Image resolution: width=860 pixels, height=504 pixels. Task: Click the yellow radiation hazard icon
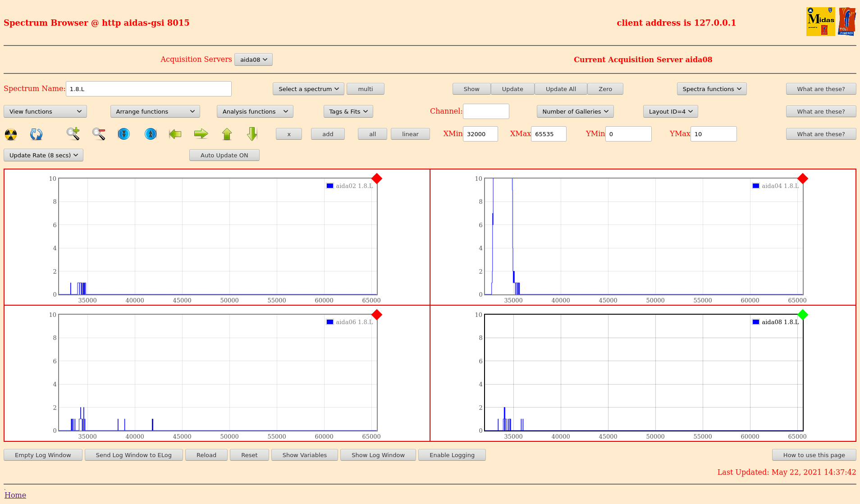click(x=11, y=134)
